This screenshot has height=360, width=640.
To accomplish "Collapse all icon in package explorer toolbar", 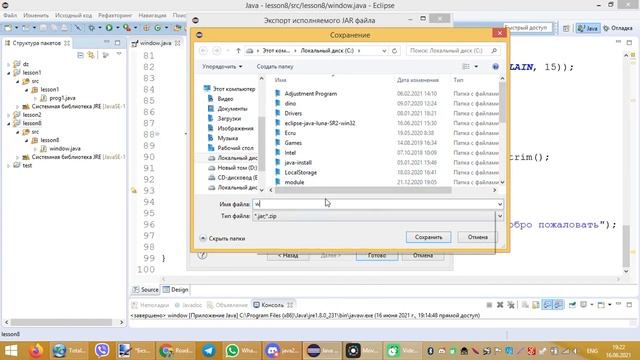I will [80, 55].
